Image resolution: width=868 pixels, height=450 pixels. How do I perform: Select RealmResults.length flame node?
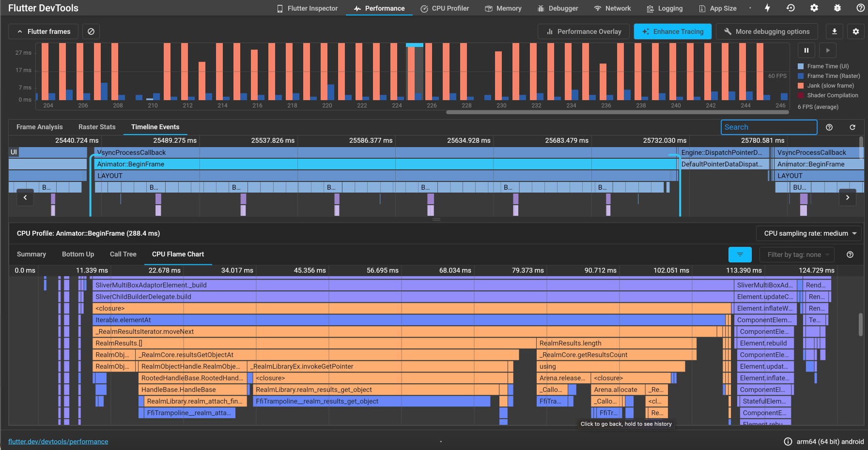(617, 343)
